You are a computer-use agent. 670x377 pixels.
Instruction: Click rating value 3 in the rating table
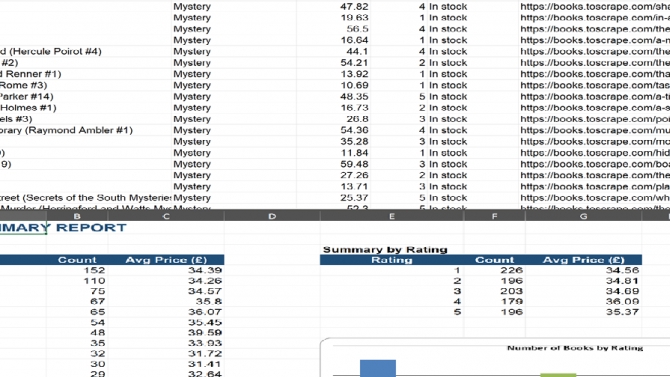(x=391, y=291)
